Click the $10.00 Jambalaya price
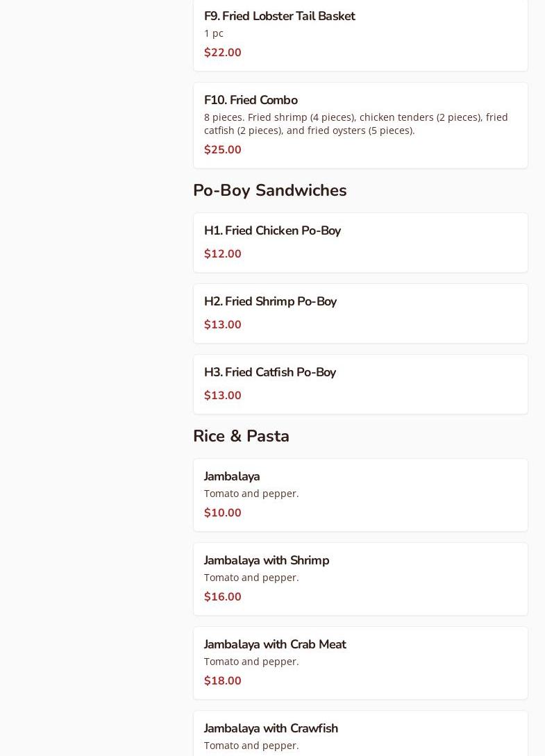Screen dimensions: 545x756 point(223,513)
